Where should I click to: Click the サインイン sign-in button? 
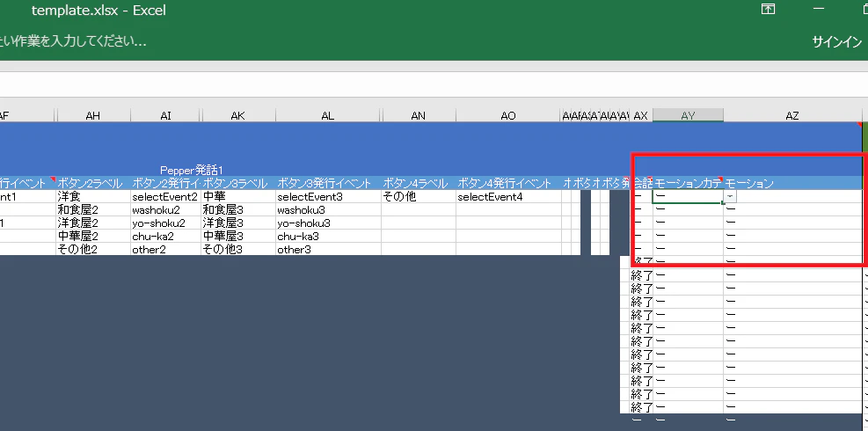click(x=837, y=41)
